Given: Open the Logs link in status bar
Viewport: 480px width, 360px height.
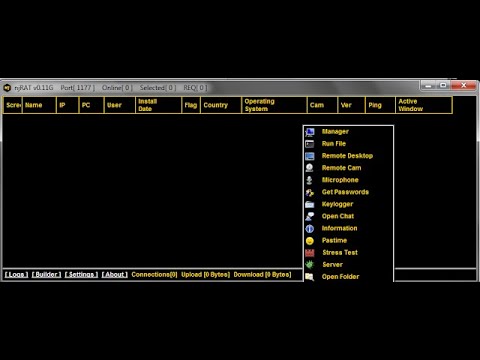Looking at the screenshot, I should (16, 274).
